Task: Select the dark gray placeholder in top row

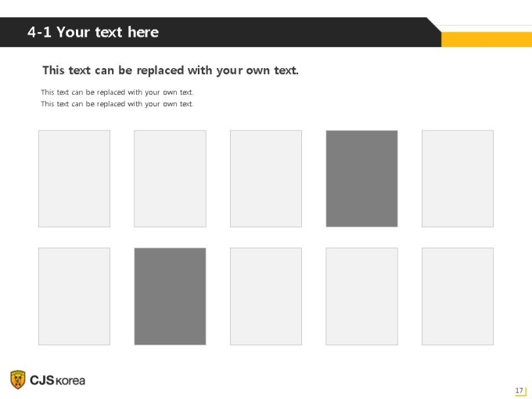Action: (x=361, y=178)
